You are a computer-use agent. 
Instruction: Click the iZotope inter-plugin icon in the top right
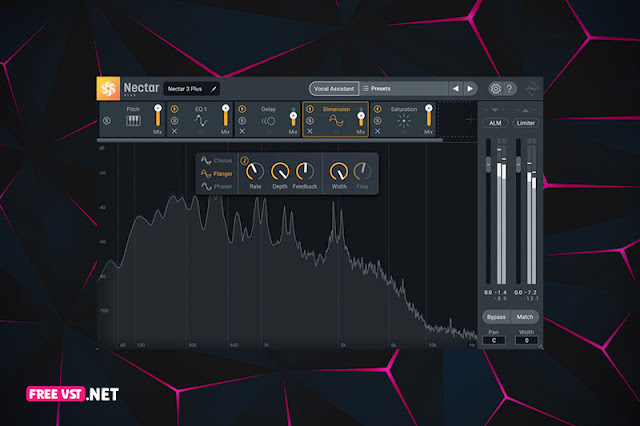[532, 89]
